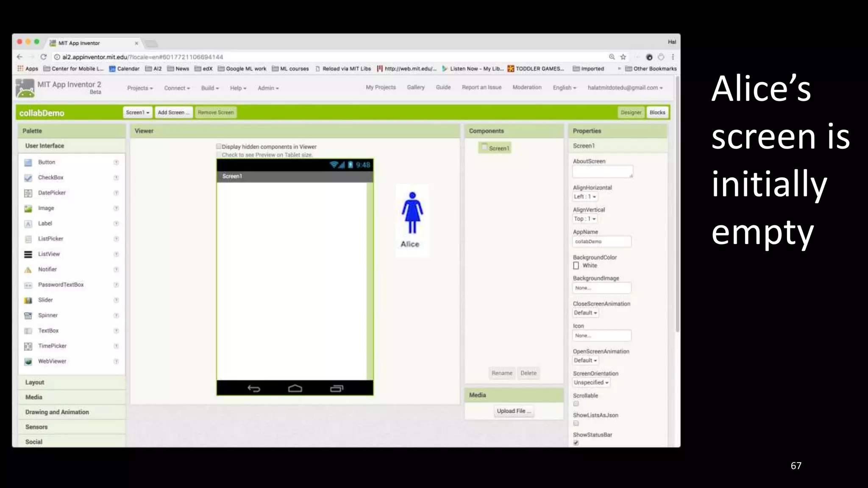Click the AppName collabDemo field

602,241
